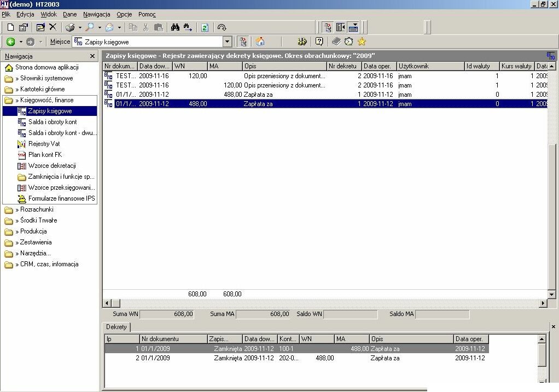Click the grey Forward arrow button
Image resolution: width=559 pixels, height=392 pixels.
30,42
